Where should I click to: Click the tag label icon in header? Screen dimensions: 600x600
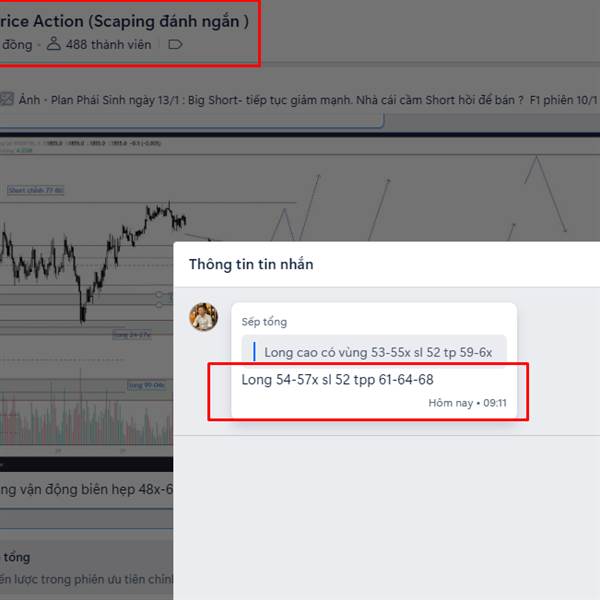click(175, 45)
